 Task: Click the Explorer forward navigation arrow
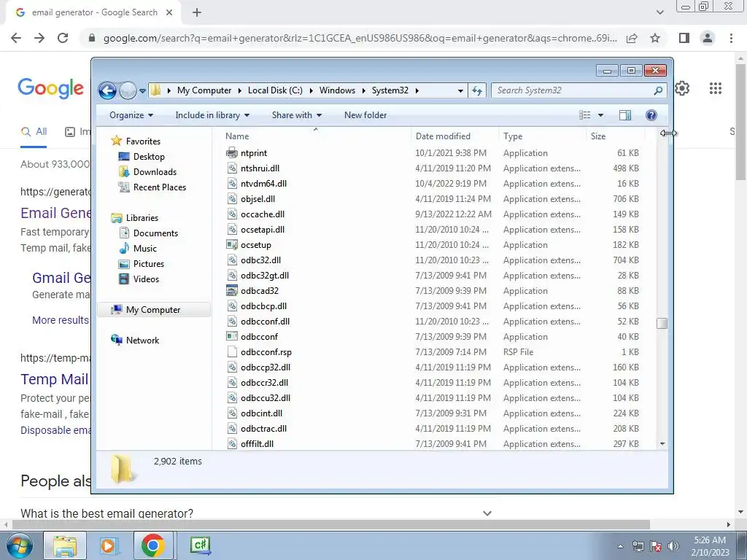tap(128, 90)
